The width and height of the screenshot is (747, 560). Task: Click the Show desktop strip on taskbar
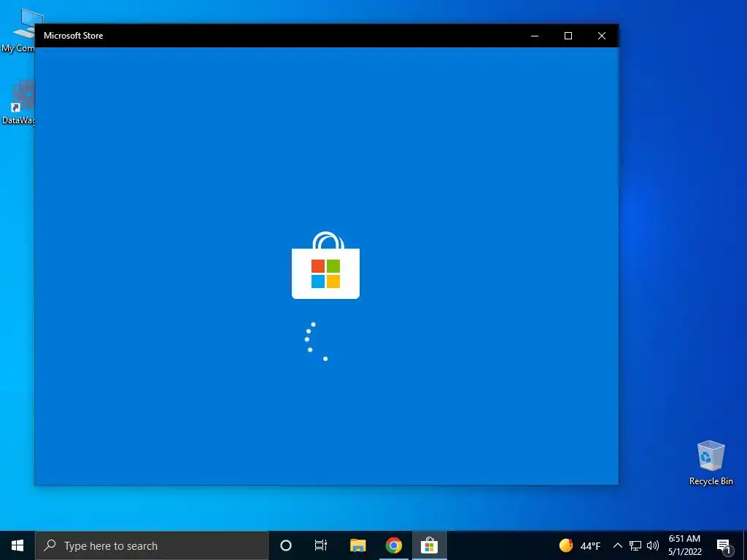745,545
